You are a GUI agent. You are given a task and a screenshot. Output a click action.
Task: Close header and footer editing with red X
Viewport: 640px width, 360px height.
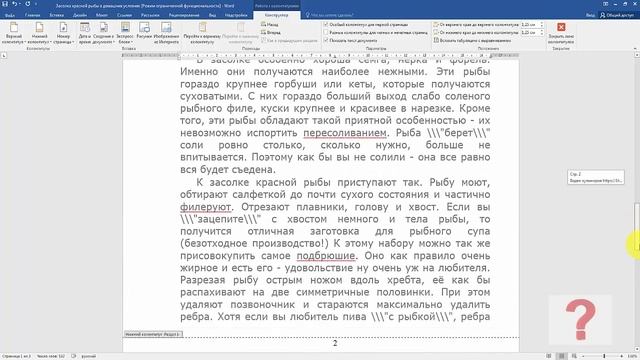pos(561,33)
